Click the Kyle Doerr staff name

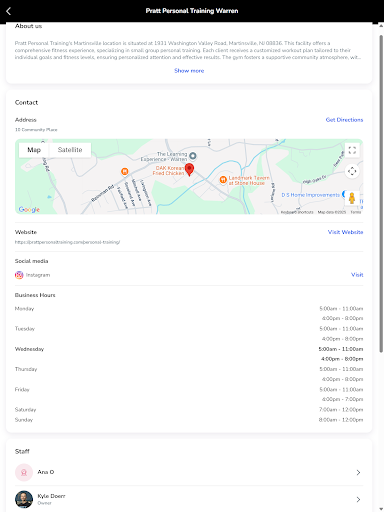(x=51, y=496)
